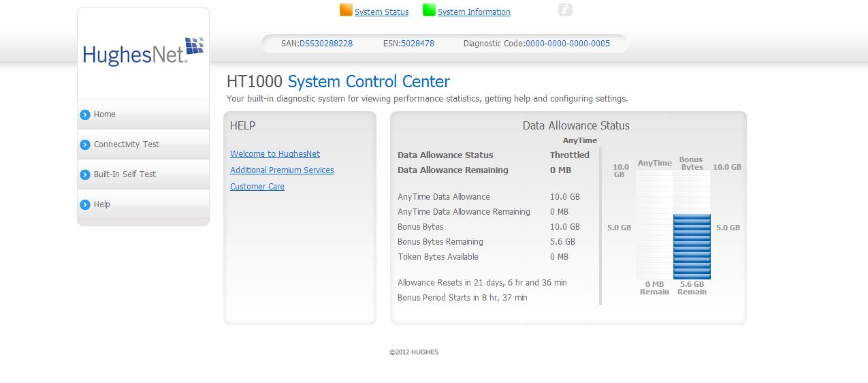The image size is (868, 383).
Task: Open the System Status link
Action: (381, 12)
